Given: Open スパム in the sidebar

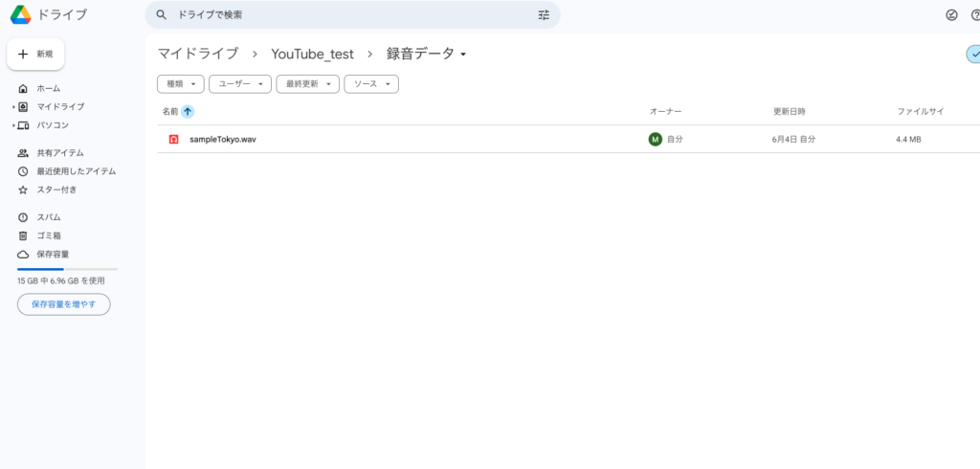Looking at the screenshot, I should (x=49, y=217).
